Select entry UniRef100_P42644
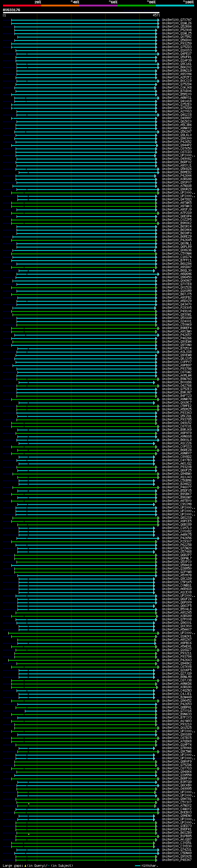The width and height of the screenshot is (197, 868). point(177,176)
